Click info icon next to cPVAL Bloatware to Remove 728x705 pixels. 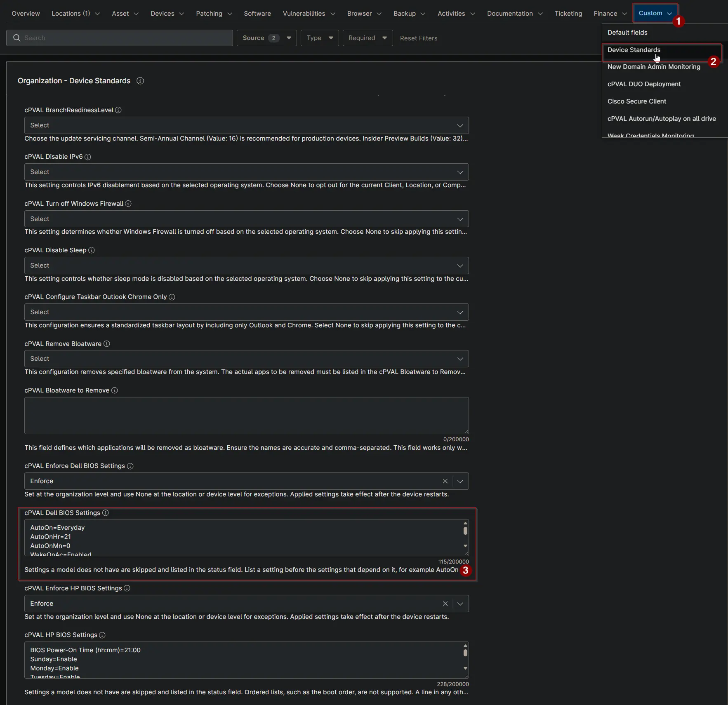pos(115,390)
